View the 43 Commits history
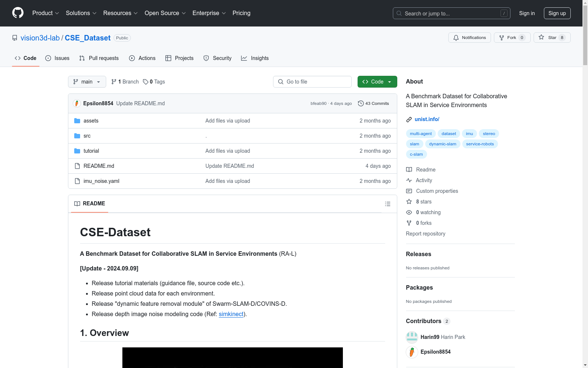 [x=373, y=103]
